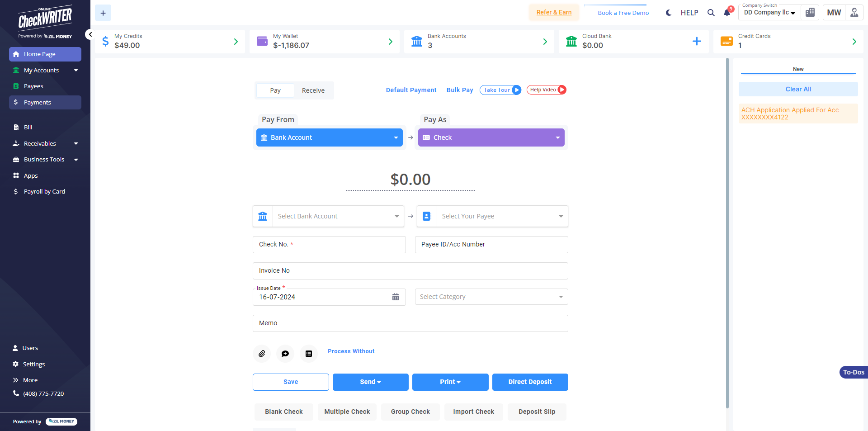Open the Print button menu
Viewport: 868px width, 431px height.
(450, 382)
